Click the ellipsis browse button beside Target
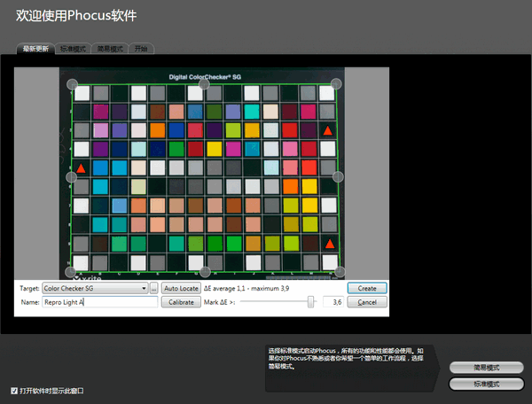The width and height of the screenshot is (532, 404). pos(153,288)
